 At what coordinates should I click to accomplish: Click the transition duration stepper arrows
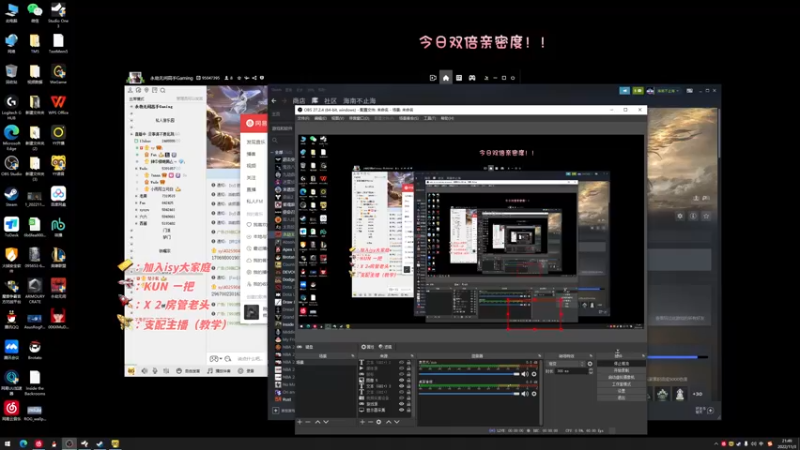(591, 371)
